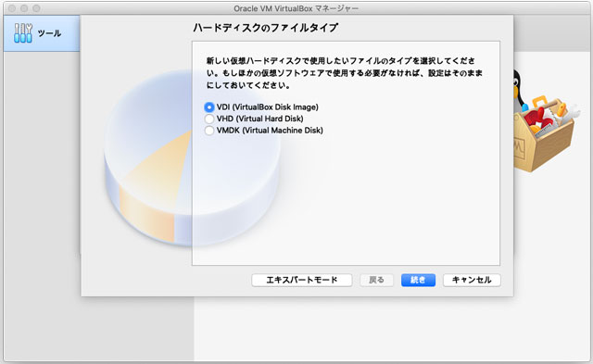Cancel the wizard with キャンセル
This screenshot has width=593, height=364.
472,280
